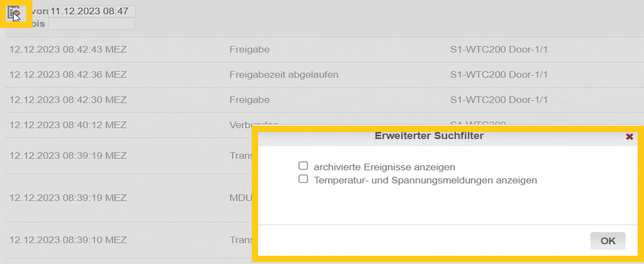Screen dimensions: 644x264
Task: Select the 08:39:10 MEZ event row
Action: coord(68,240)
